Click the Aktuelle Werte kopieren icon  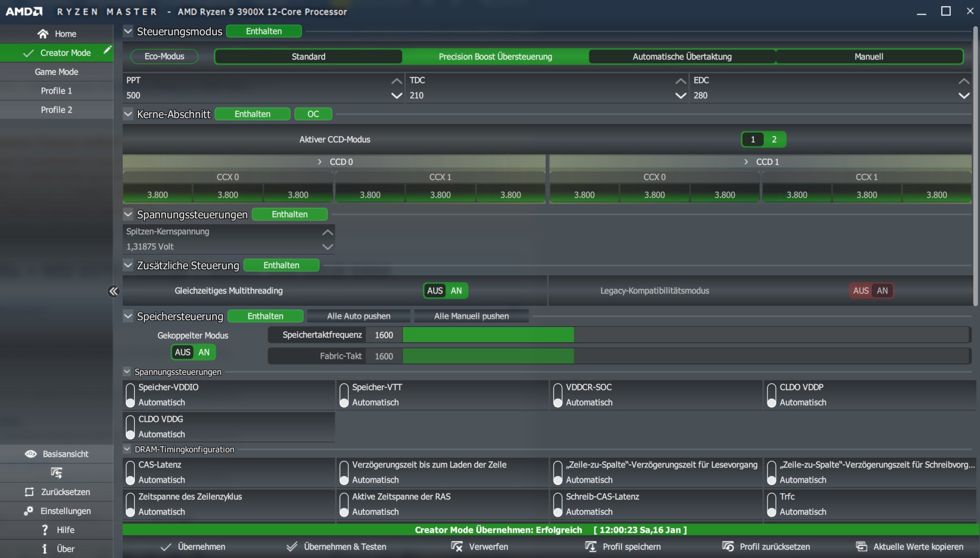click(x=862, y=546)
